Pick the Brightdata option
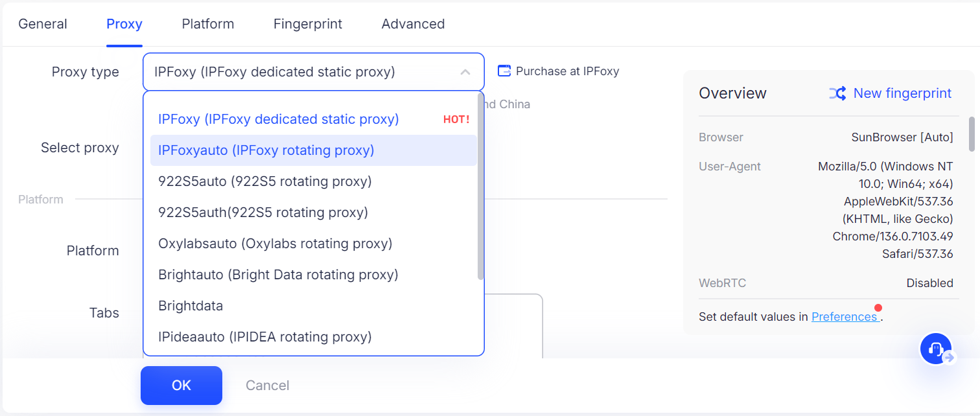 coord(191,306)
